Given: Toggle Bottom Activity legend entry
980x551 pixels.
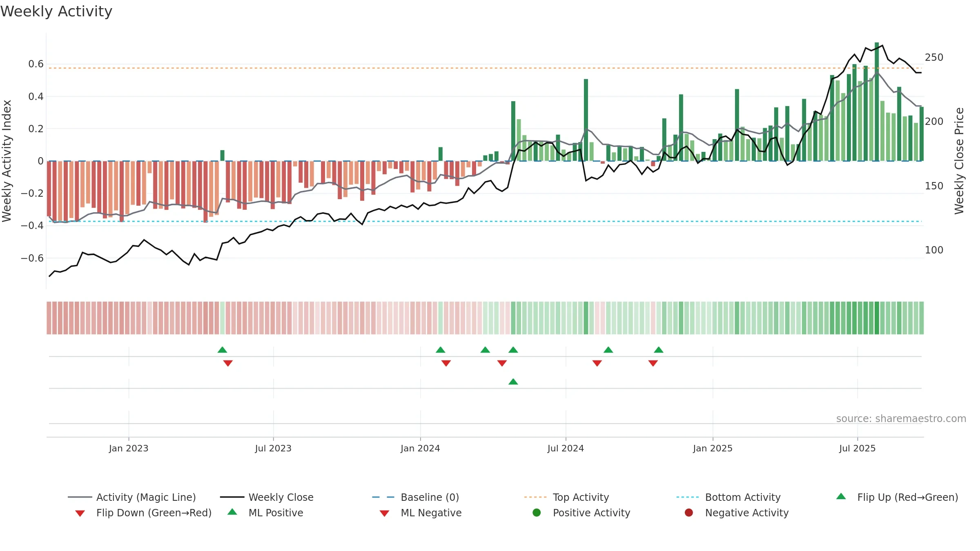Looking at the screenshot, I should pyautogui.click(x=728, y=497).
